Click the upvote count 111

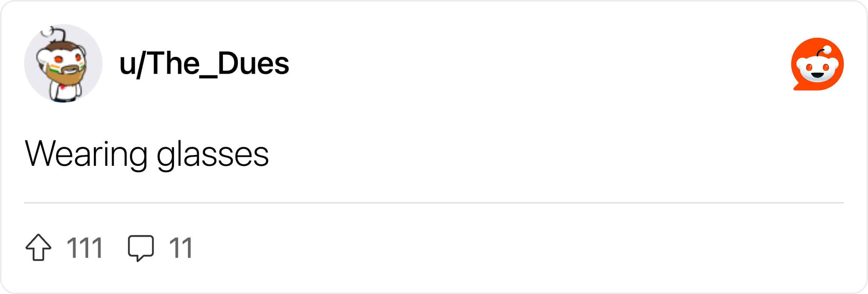click(x=85, y=248)
